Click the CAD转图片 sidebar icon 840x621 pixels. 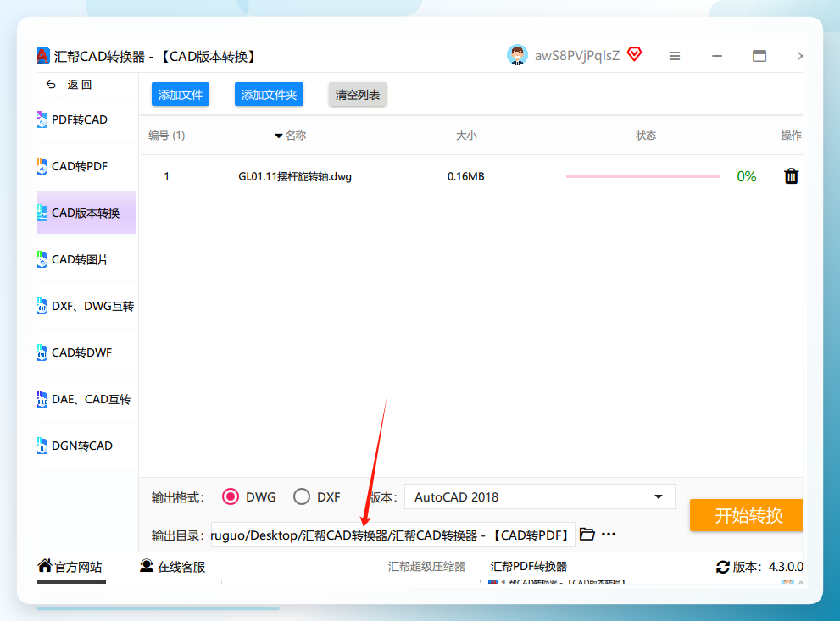click(x=42, y=259)
